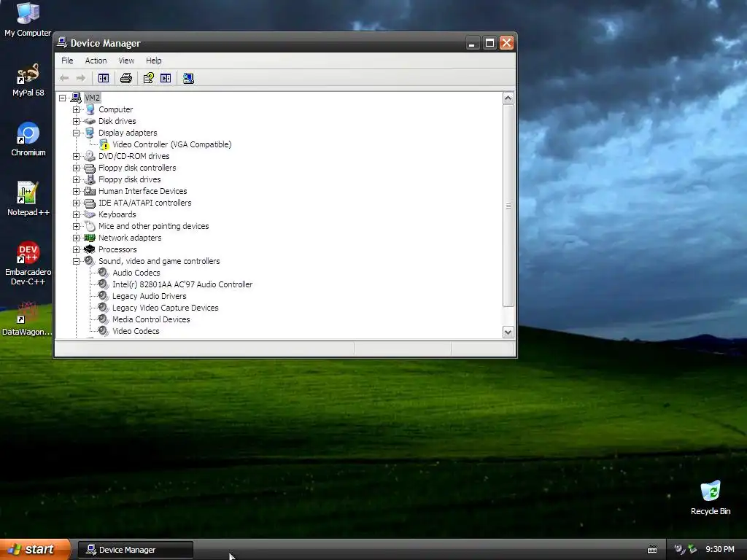Click the Forward arrow toolbar icon
The height and width of the screenshot is (560, 747).
tap(81, 78)
